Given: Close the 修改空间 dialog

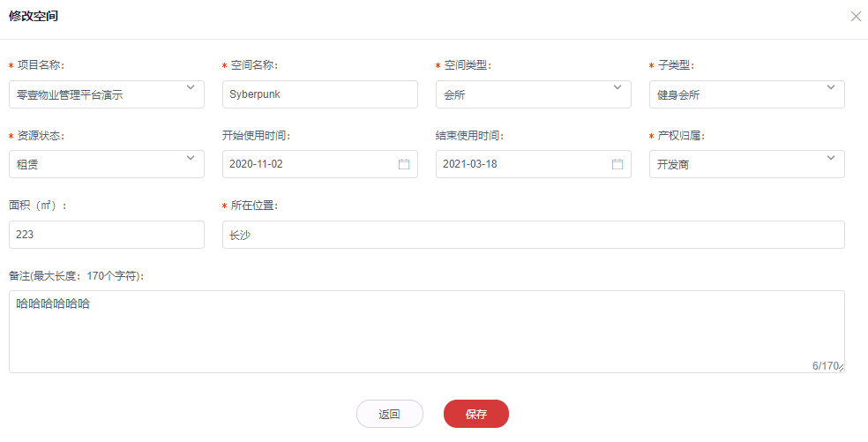Looking at the screenshot, I should (856, 16).
